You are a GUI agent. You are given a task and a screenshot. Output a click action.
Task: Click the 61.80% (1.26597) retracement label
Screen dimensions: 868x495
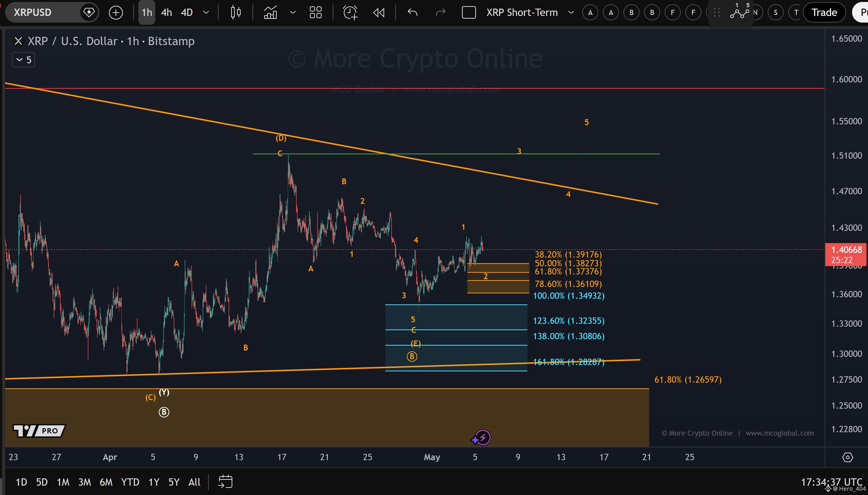click(x=688, y=380)
